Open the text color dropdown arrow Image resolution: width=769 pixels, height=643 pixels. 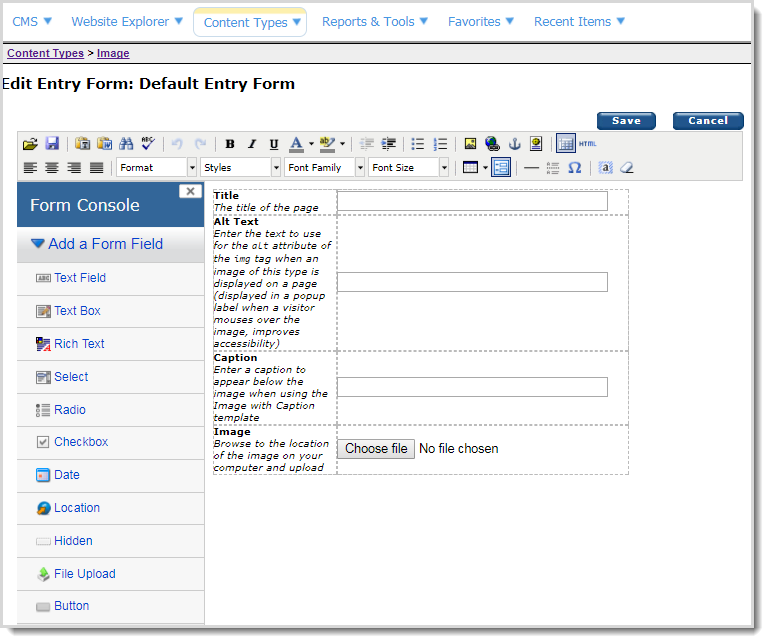click(x=311, y=145)
